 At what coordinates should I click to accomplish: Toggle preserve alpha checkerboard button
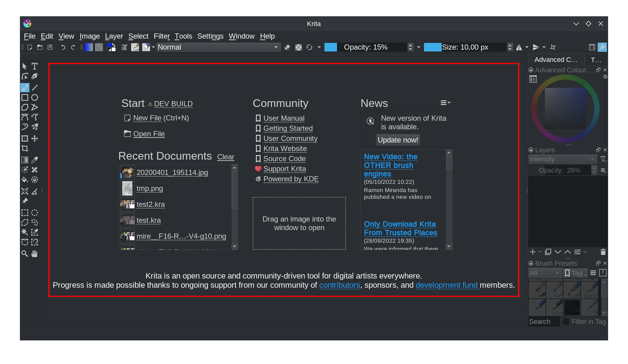point(298,47)
